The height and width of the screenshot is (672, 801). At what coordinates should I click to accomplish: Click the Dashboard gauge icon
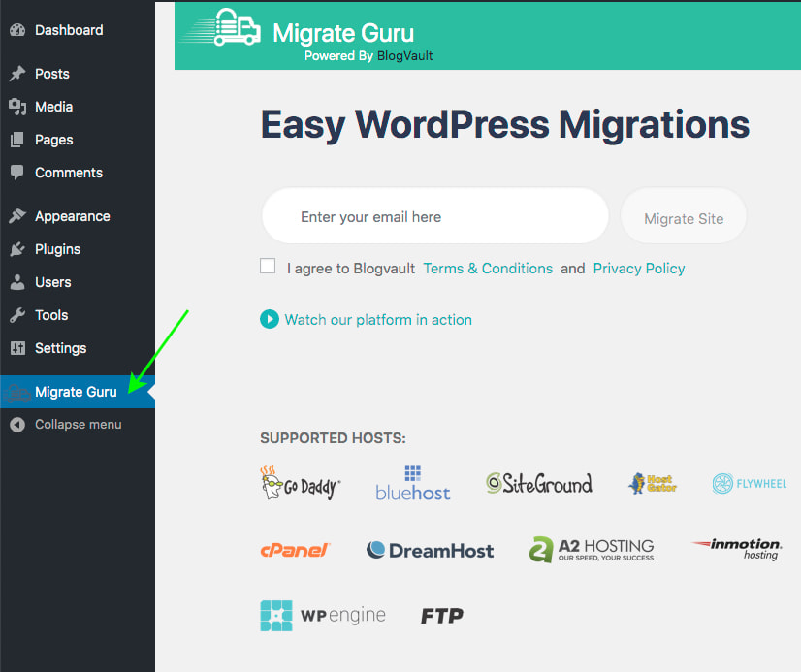17,30
